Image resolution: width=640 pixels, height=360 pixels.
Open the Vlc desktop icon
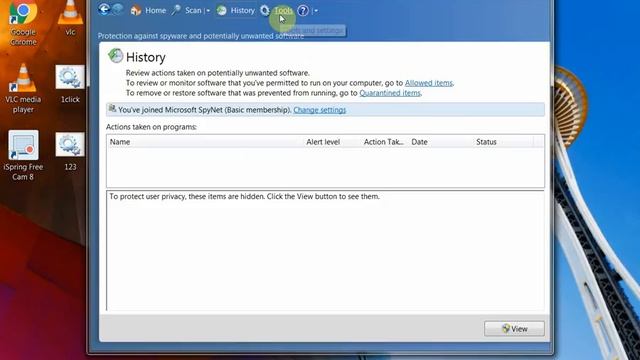tap(70, 18)
